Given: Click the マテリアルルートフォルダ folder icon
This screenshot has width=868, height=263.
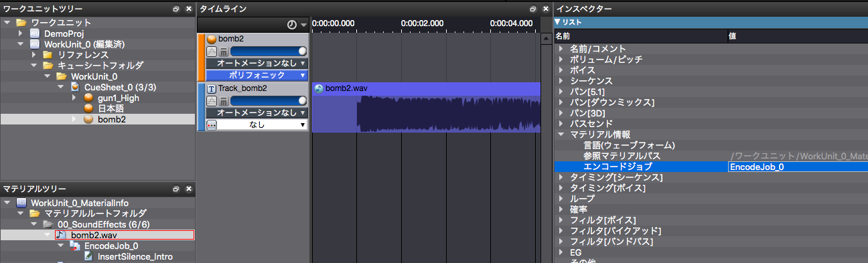Looking at the screenshot, I should pos(35,213).
